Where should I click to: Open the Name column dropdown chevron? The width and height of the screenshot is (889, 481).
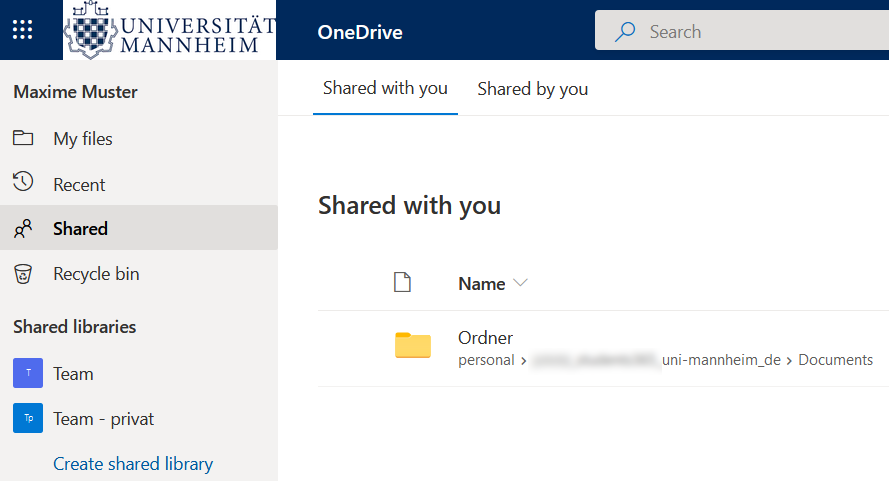pos(520,282)
